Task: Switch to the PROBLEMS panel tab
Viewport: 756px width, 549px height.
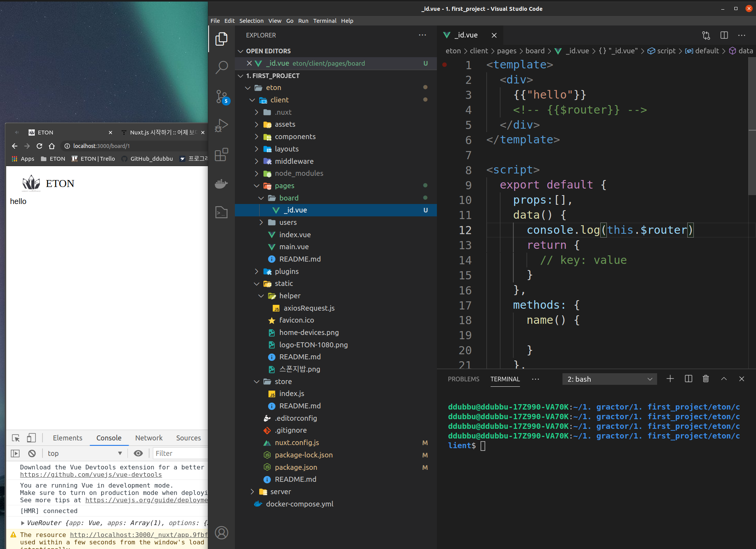Action: [x=463, y=379]
